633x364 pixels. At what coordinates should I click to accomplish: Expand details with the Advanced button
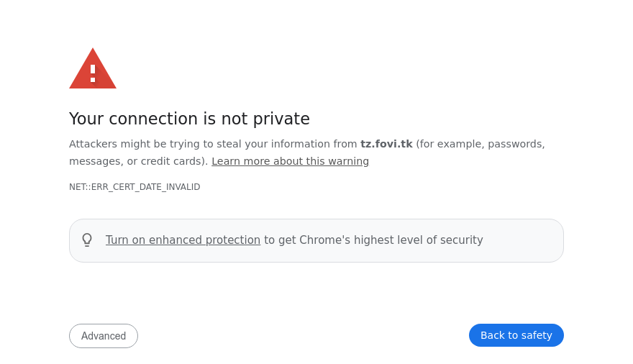pyautogui.click(x=104, y=336)
